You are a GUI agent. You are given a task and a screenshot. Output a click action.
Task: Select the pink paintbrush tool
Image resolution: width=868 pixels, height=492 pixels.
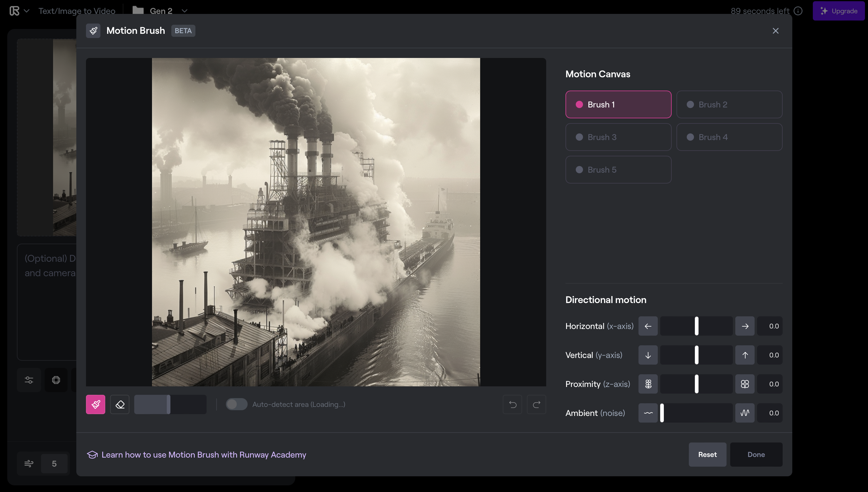[96, 404]
